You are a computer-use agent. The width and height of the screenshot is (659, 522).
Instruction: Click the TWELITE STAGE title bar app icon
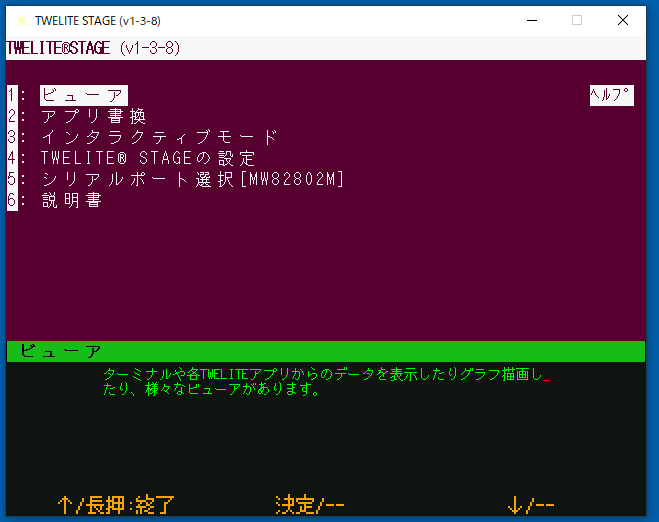point(22,21)
